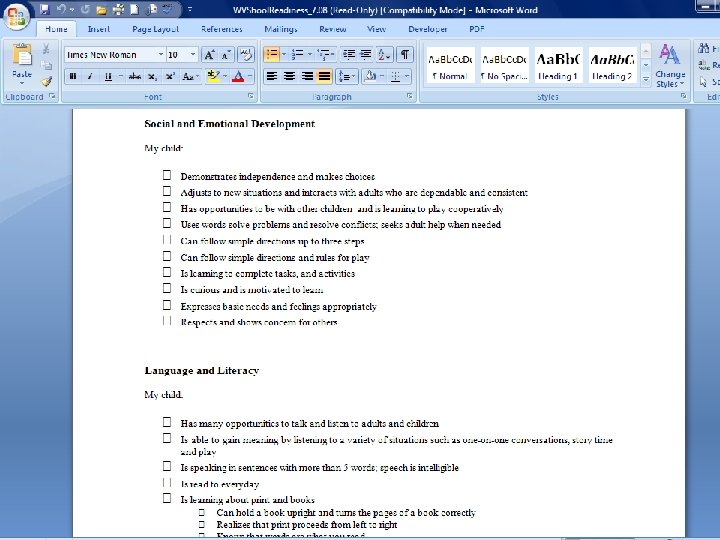The image size is (720, 540).
Task: Switch to Mailings tab
Action: [281, 29]
